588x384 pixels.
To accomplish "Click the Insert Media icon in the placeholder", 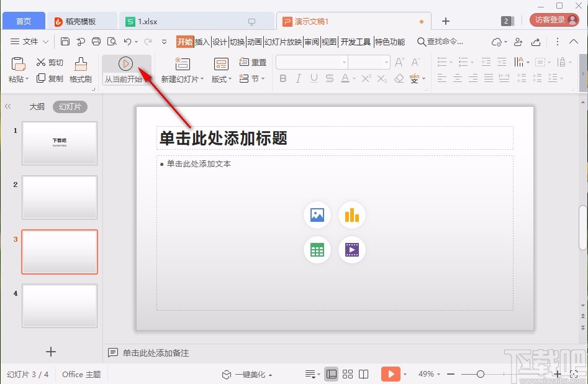I will click(352, 250).
